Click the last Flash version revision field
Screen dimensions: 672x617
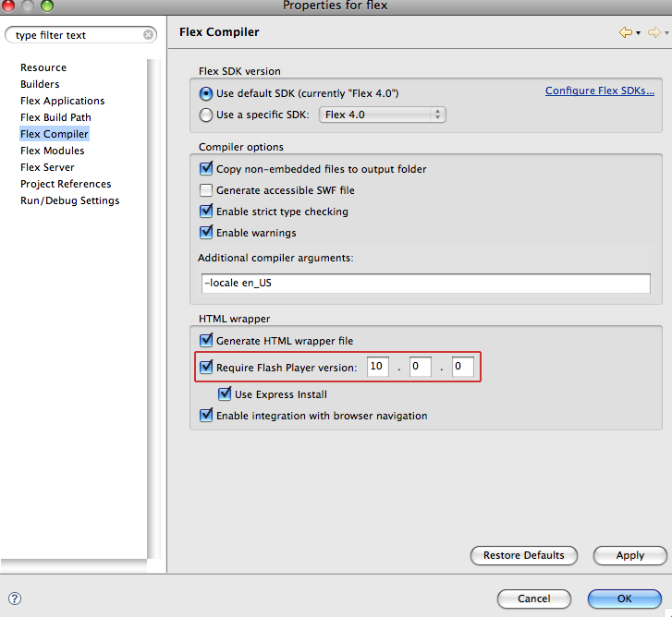click(x=463, y=367)
